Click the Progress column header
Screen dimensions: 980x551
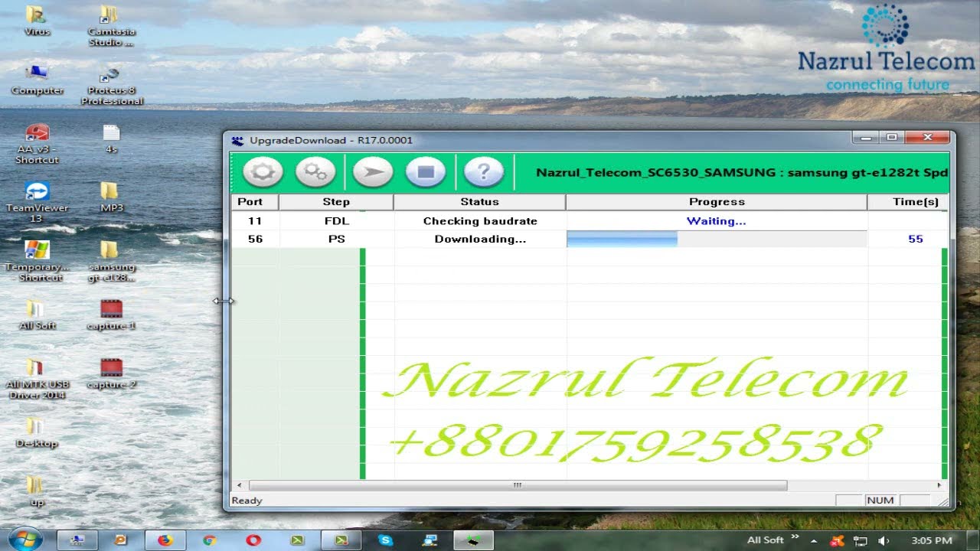click(x=717, y=202)
